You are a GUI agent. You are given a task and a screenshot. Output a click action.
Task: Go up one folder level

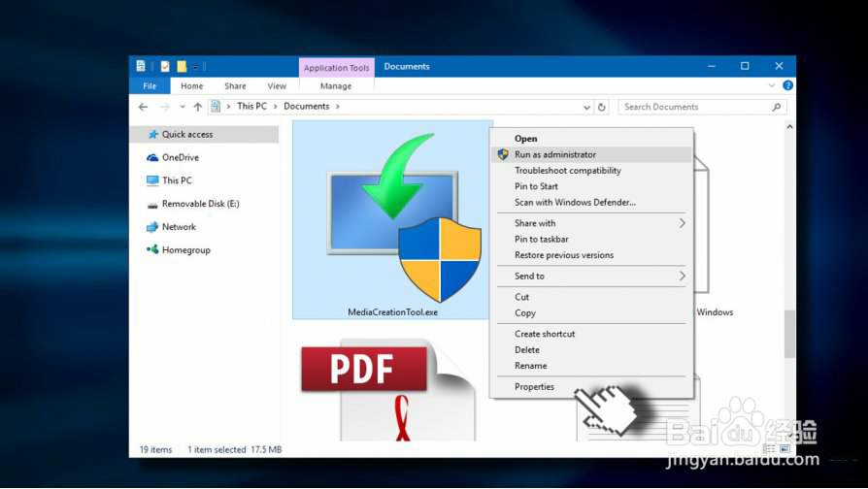pyautogui.click(x=198, y=107)
